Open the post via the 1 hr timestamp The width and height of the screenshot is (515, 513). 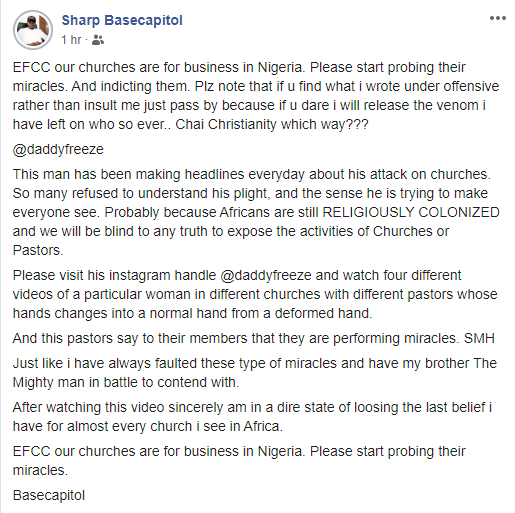click(71, 40)
